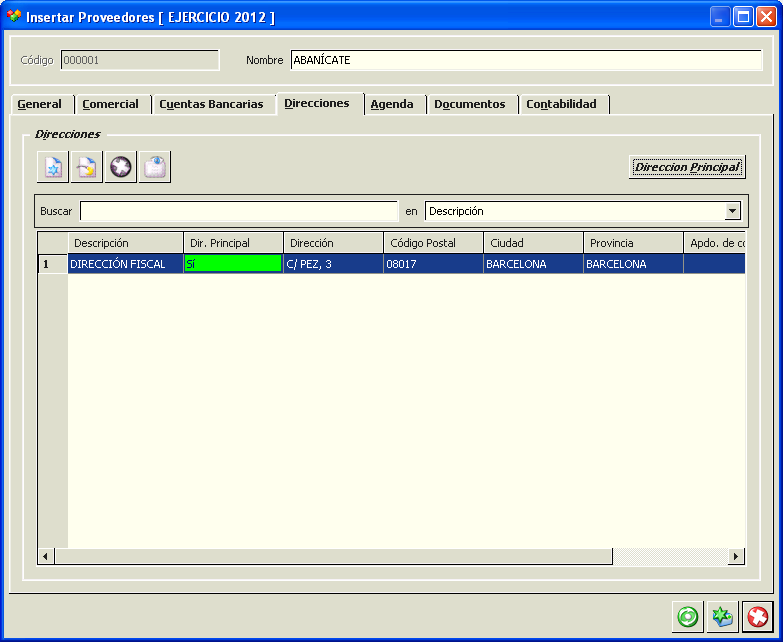Focus the Buscar search field

(239, 211)
